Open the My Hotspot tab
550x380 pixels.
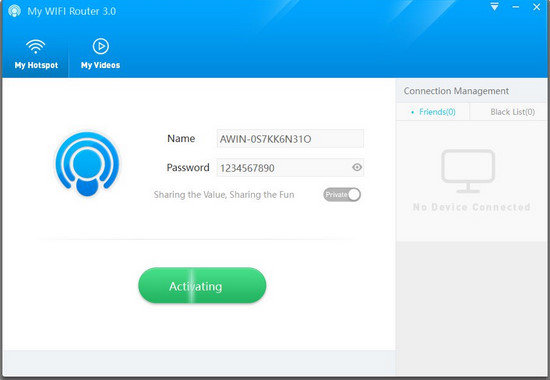coord(36,54)
